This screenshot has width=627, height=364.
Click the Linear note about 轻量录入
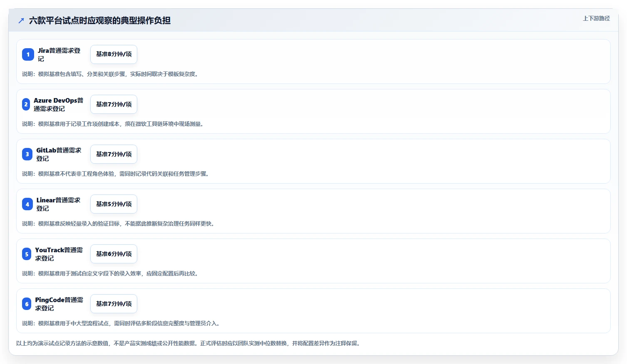pyautogui.click(x=119, y=224)
